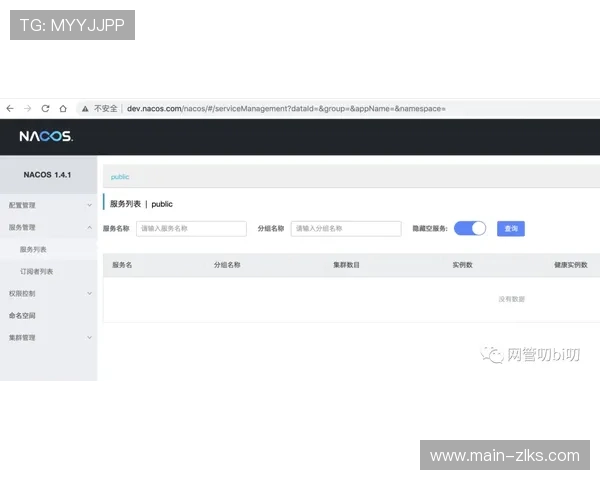Click the 健康实例数 column header
600x480 pixels.
tap(571, 265)
